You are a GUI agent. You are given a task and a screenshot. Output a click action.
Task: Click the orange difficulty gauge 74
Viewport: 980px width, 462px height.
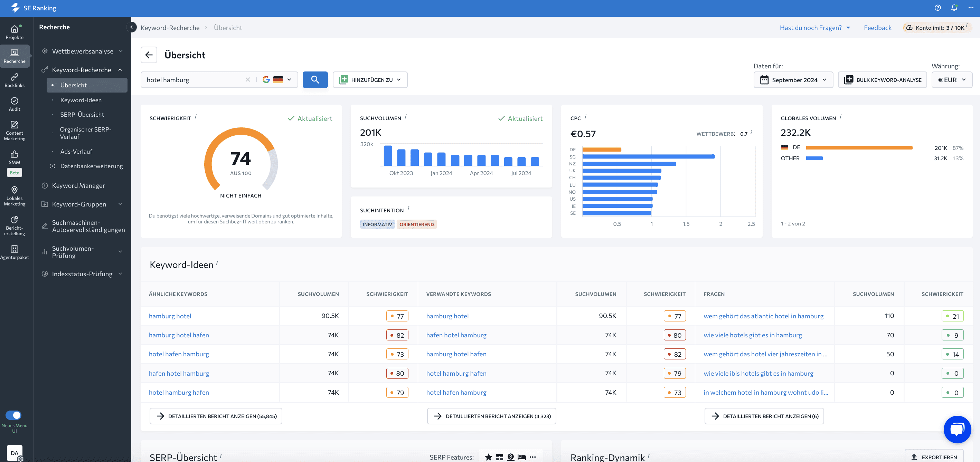point(241,159)
